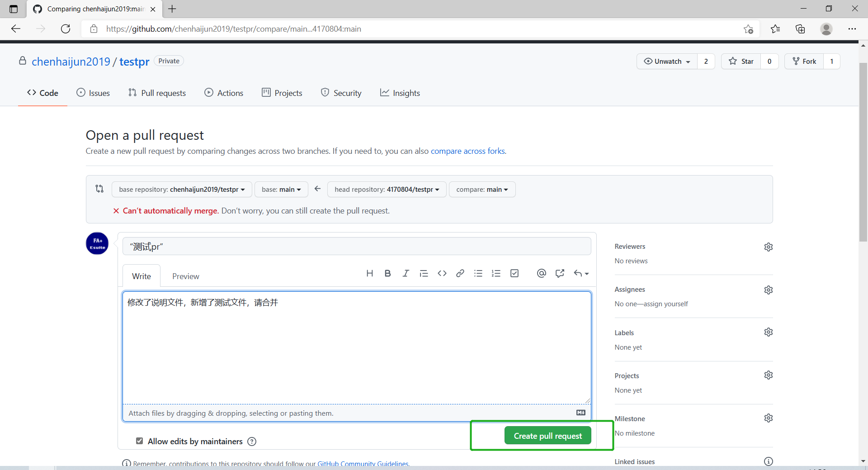
Task: Open the testpr repository link
Action: [x=134, y=62]
